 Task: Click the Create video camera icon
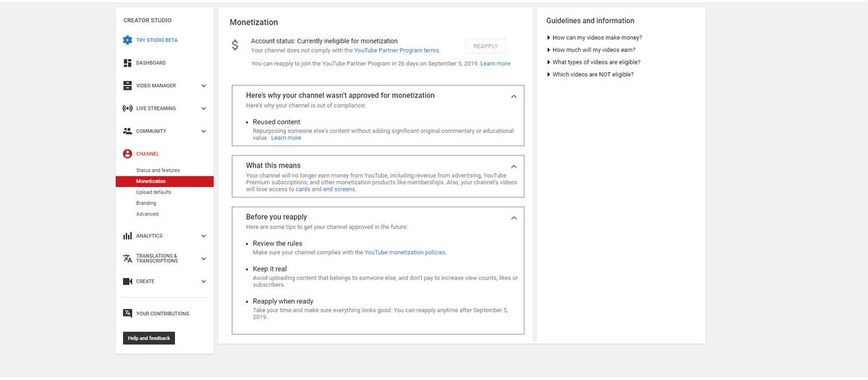tap(127, 281)
